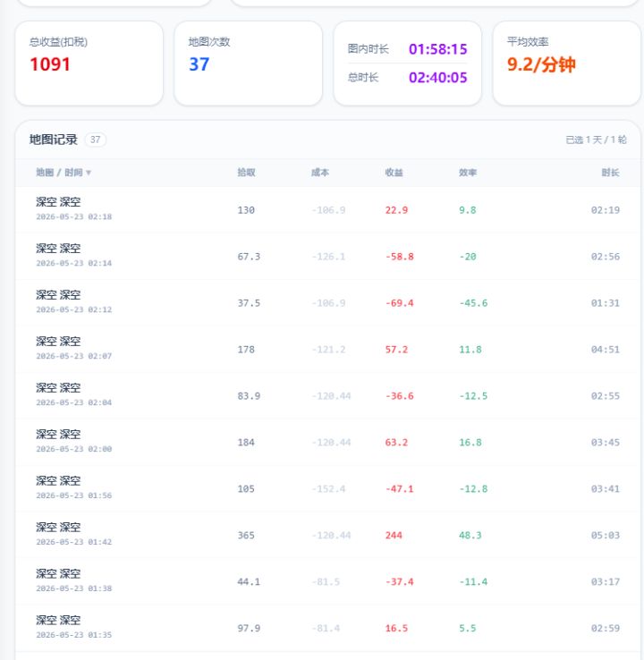Select the map record dated 01:56

pyautogui.click(x=327, y=488)
